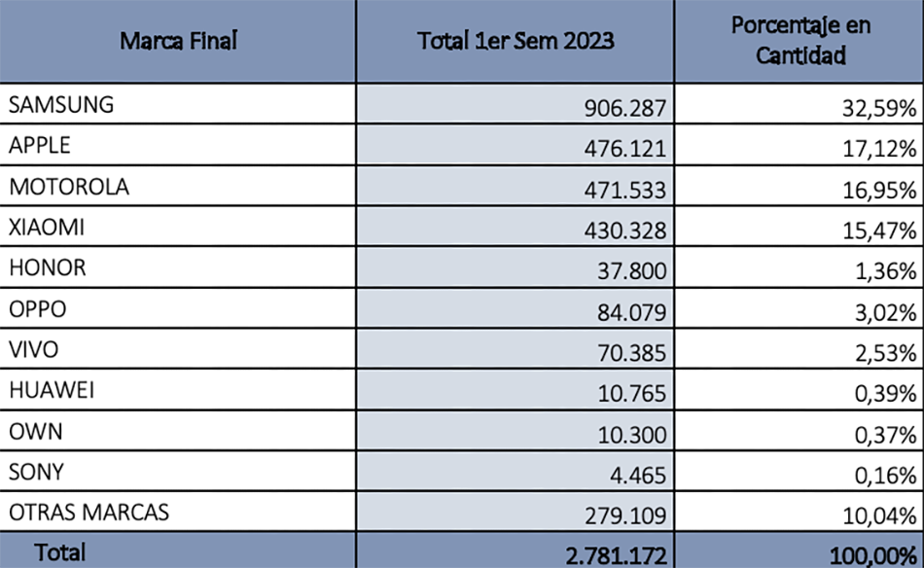The height and width of the screenshot is (568, 924).
Task: Select the Total 1er Sem 2023 header
Action: 515,41
